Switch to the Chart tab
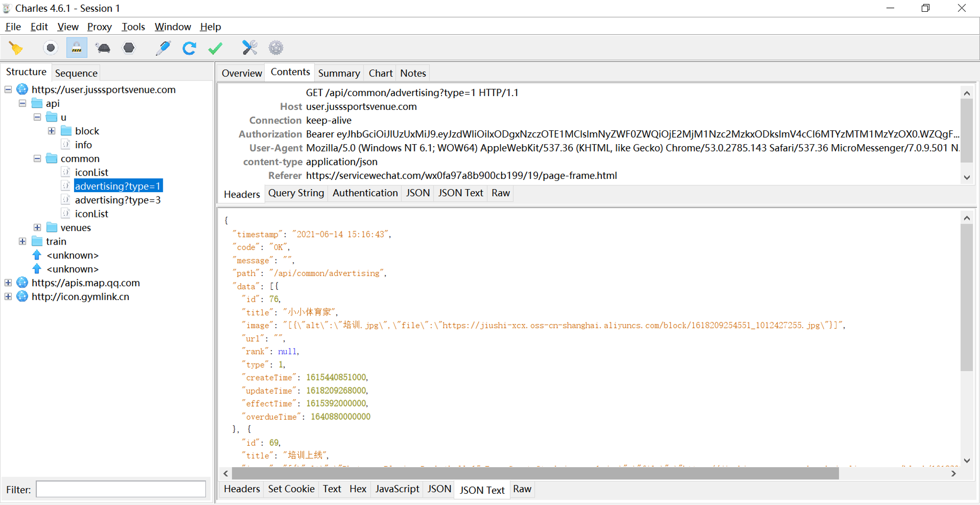 pyautogui.click(x=381, y=73)
